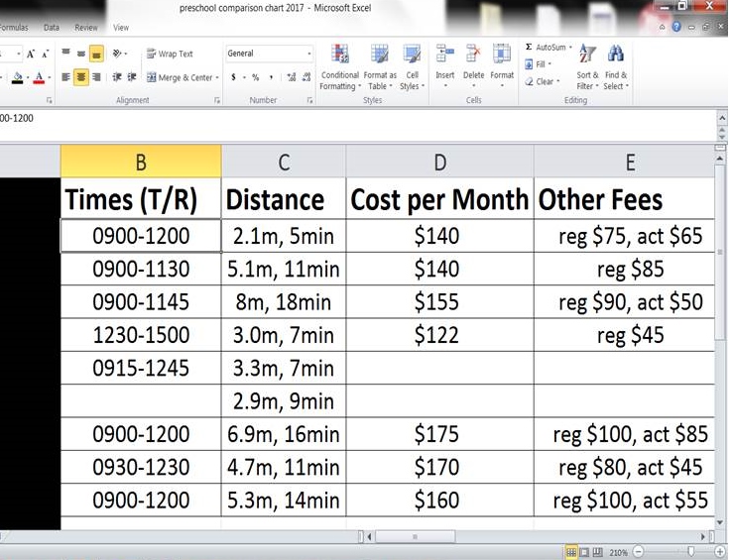Select cell containing 6.9m, 16min
Image resolution: width=732 pixels, height=560 pixels.
tap(284, 434)
